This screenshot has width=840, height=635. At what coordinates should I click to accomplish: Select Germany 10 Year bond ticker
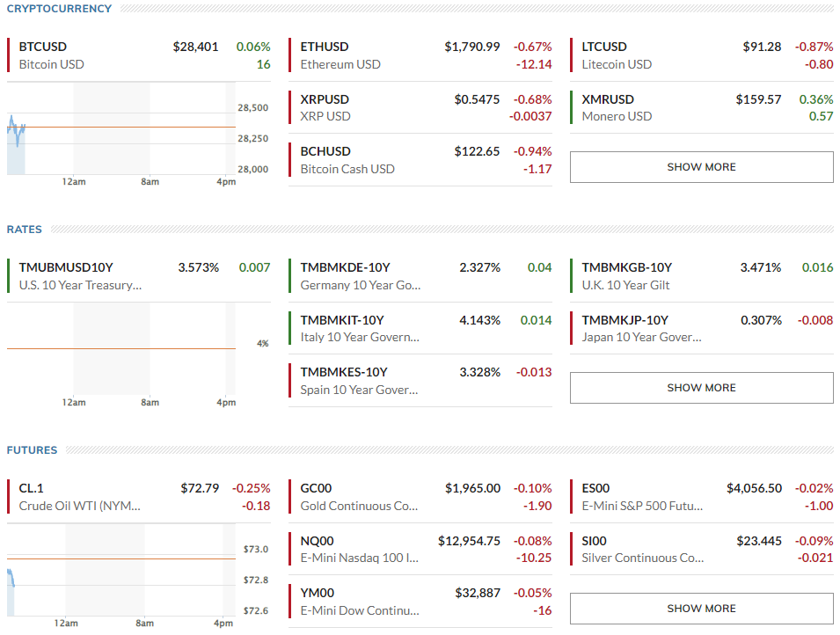pos(345,267)
